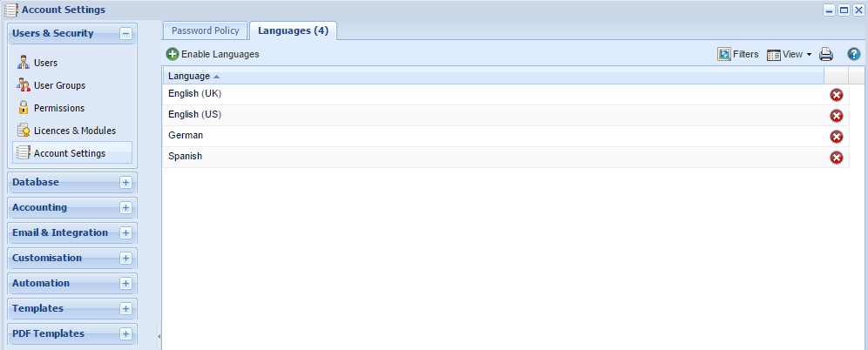Viewport: 868px width, 350px height.
Task: Expand the Templates section
Action: [125, 308]
